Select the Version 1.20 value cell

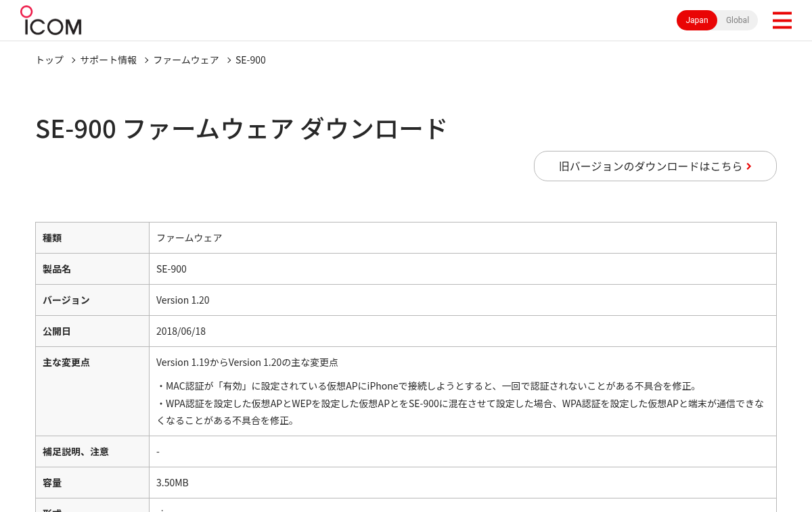463,300
